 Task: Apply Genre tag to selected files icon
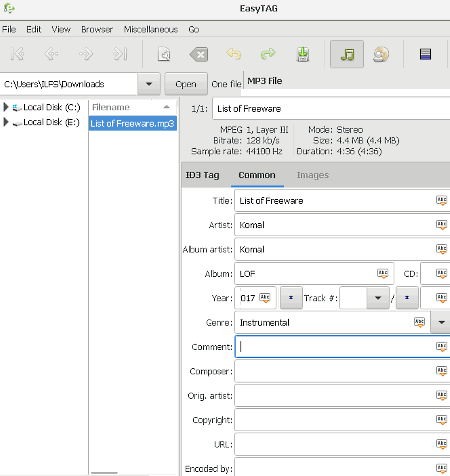tap(419, 322)
